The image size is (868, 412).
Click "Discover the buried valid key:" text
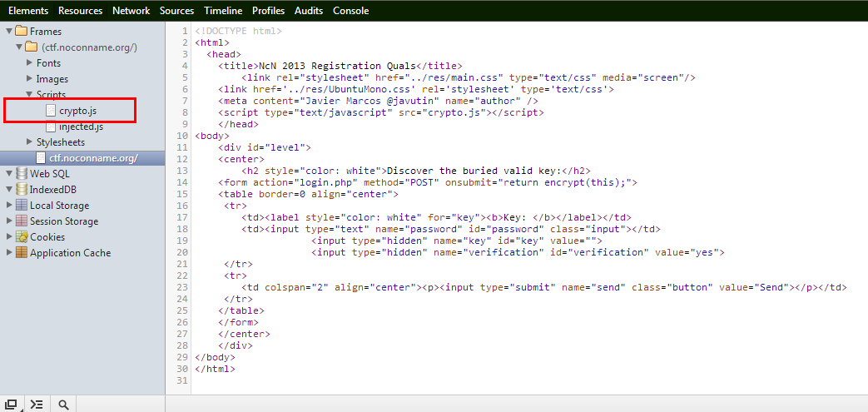click(474, 171)
